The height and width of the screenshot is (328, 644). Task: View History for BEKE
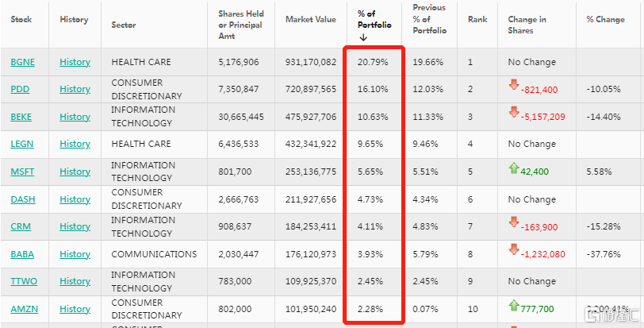pyautogui.click(x=75, y=117)
